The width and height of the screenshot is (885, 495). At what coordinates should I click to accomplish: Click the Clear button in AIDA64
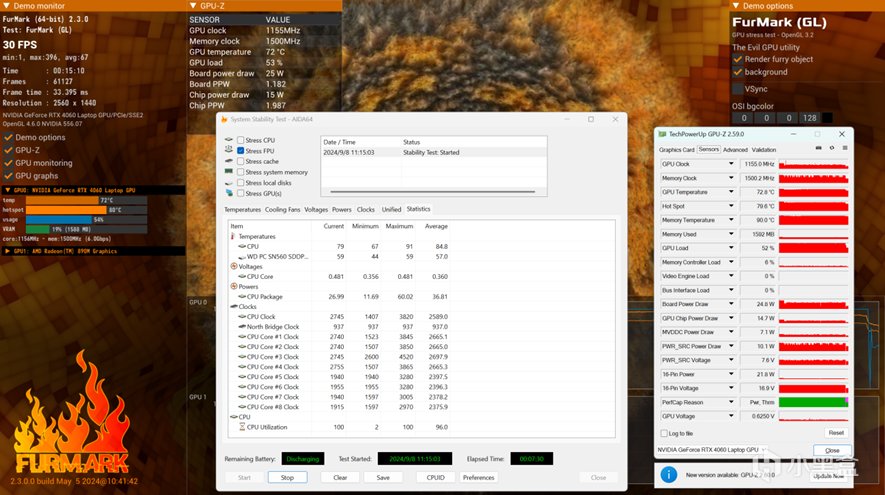340,478
